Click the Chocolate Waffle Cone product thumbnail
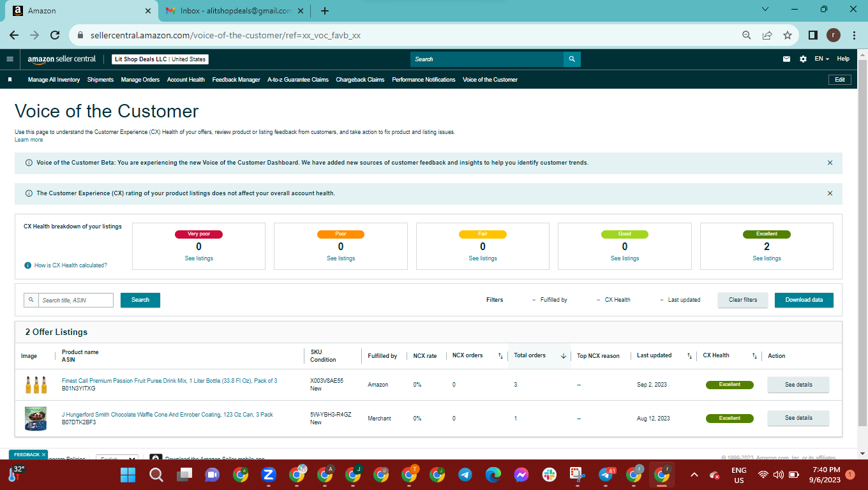Screen dimensions: 868x490 (x=36, y=419)
